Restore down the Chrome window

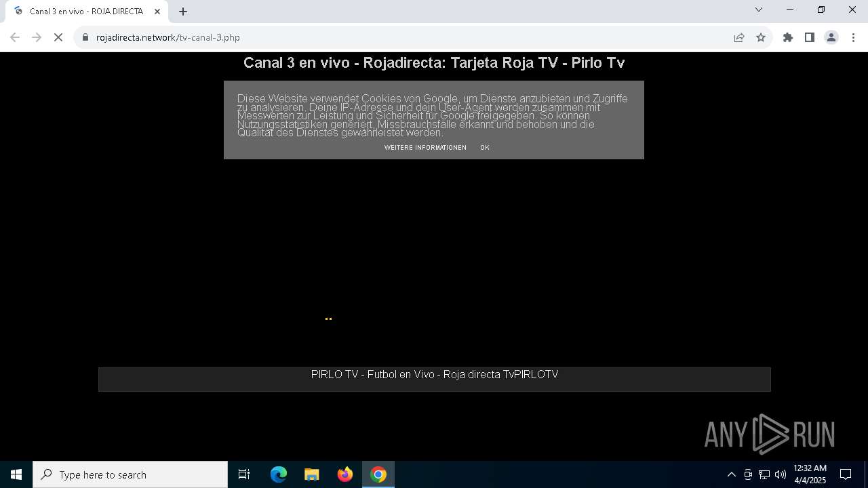point(821,9)
